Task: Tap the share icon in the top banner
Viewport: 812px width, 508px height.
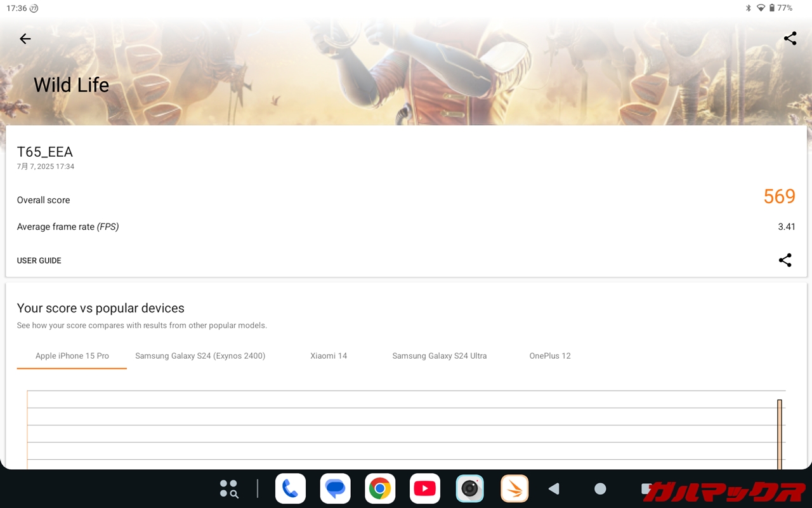Action: coord(790,39)
